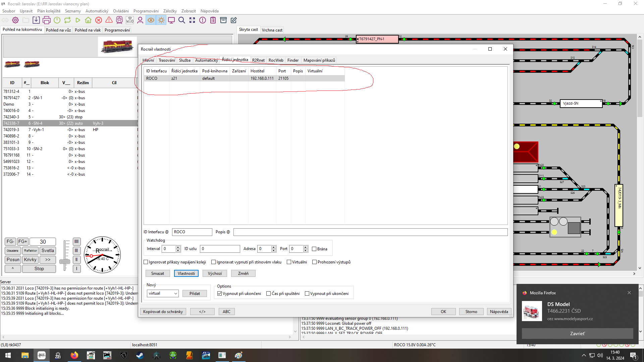Click the WIO toolbar icon
644x362 pixels.
(130, 20)
